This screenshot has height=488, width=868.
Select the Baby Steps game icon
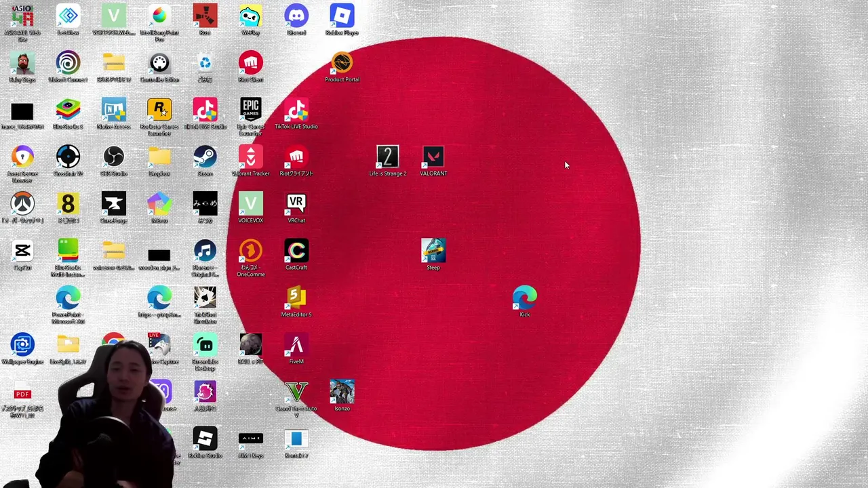22,63
